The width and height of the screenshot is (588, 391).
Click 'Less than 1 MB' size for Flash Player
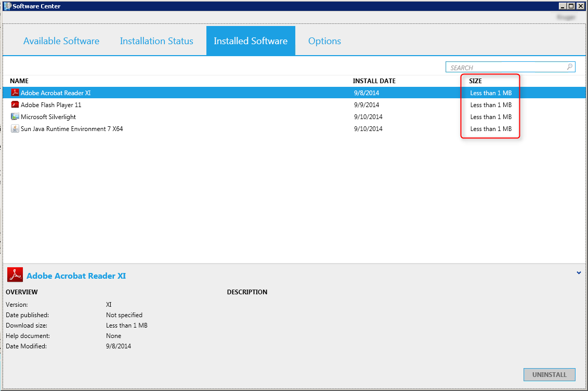(x=491, y=105)
